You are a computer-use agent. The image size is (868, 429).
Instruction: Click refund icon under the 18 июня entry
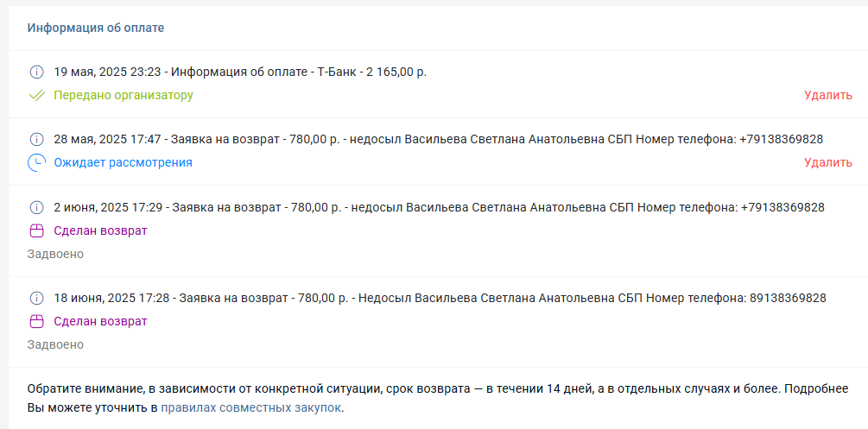(36, 322)
